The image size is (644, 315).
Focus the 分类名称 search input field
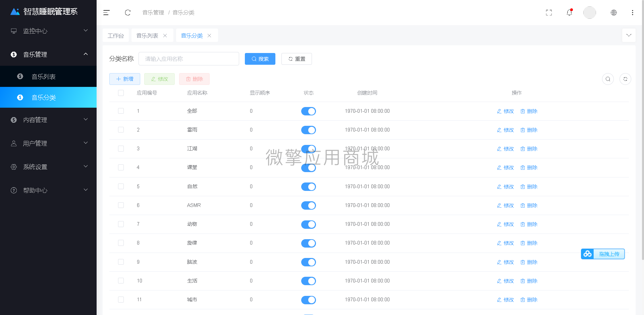189,59
